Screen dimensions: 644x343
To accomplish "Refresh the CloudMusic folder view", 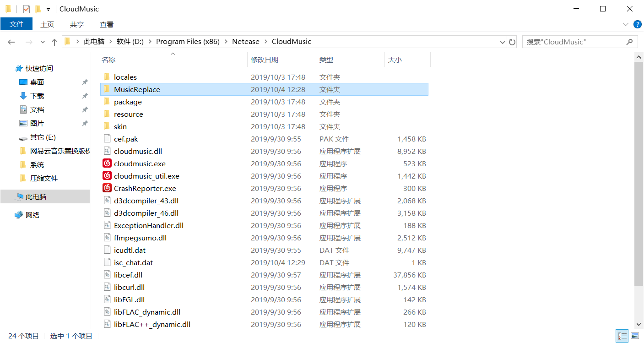I will tap(512, 42).
